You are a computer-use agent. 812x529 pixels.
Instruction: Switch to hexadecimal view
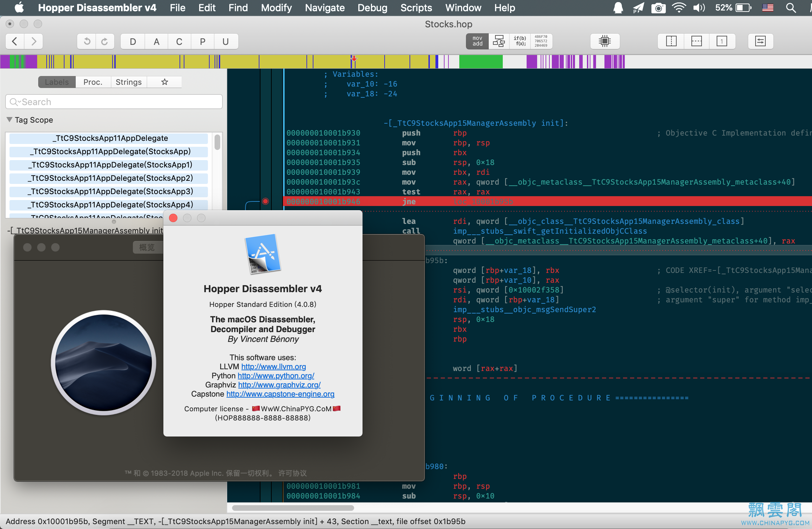[541, 41]
